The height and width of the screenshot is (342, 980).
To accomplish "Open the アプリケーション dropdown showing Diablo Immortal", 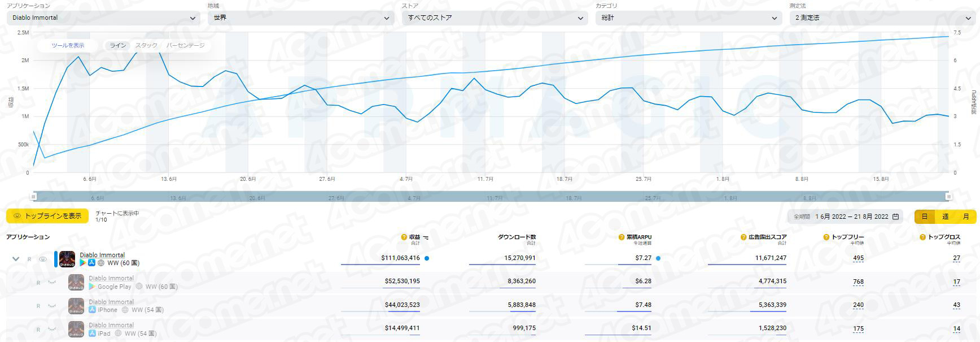I will point(103,18).
